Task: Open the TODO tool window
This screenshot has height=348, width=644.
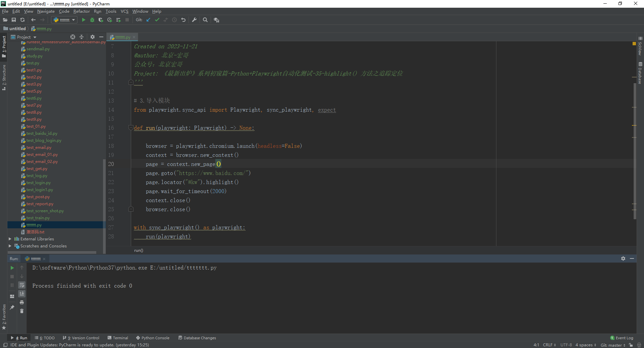Action: tap(45, 338)
